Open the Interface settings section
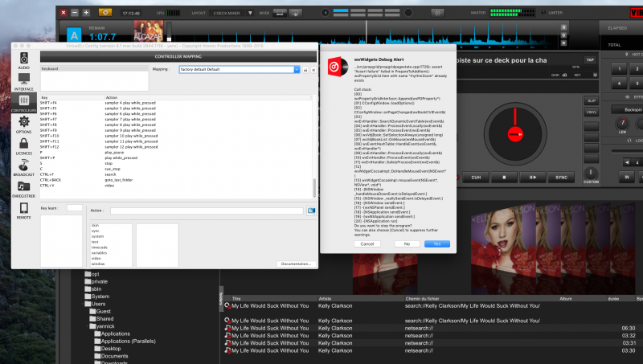643x364 pixels. [24, 82]
